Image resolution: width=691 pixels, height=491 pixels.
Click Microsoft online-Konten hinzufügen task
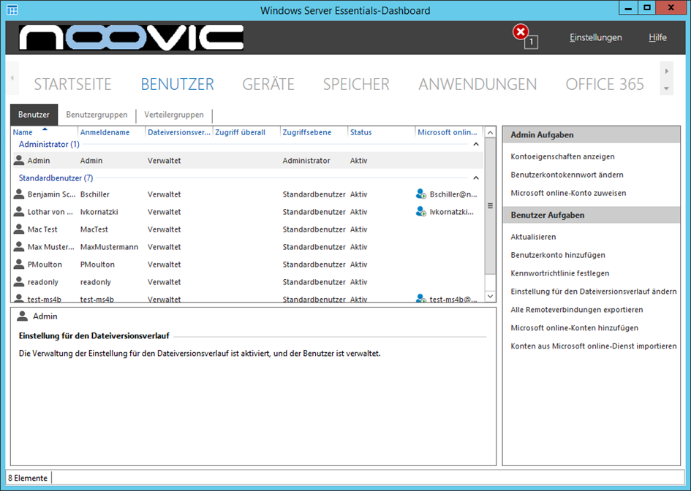(574, 327)
